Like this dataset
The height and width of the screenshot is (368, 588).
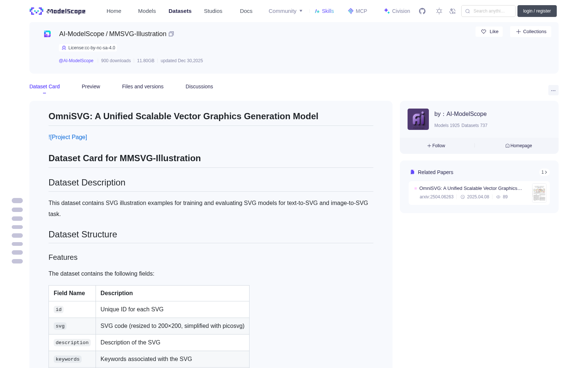[490, 32]
